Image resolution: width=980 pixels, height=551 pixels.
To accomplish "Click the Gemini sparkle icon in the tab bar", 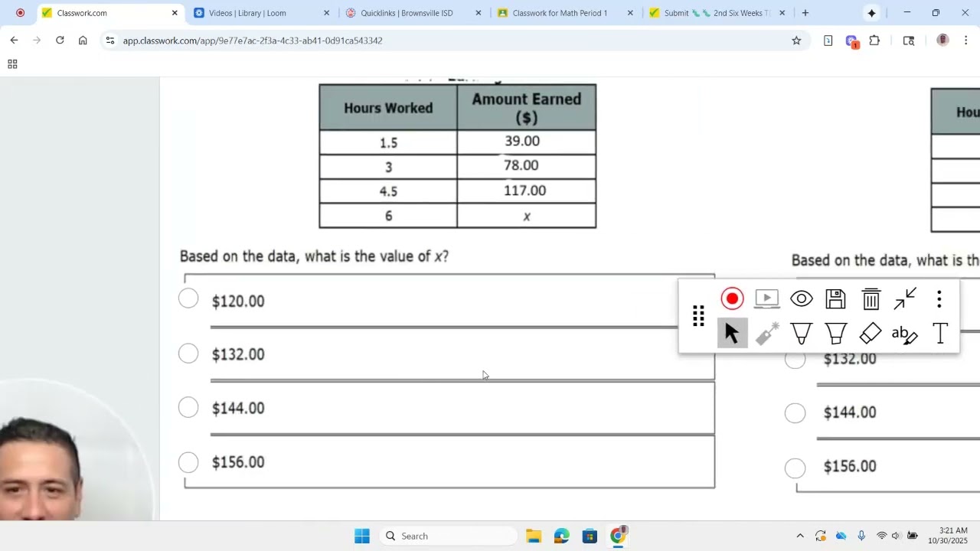I will (871, 13).
